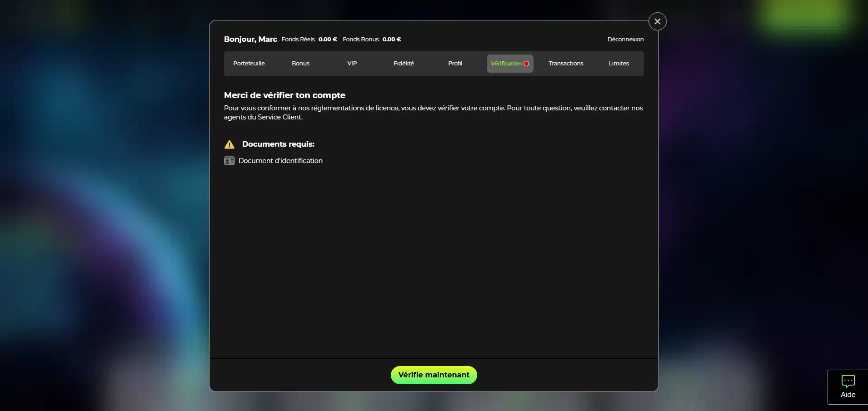
Task: Switch to the Fidélité tab
Action: click(404, 64)
